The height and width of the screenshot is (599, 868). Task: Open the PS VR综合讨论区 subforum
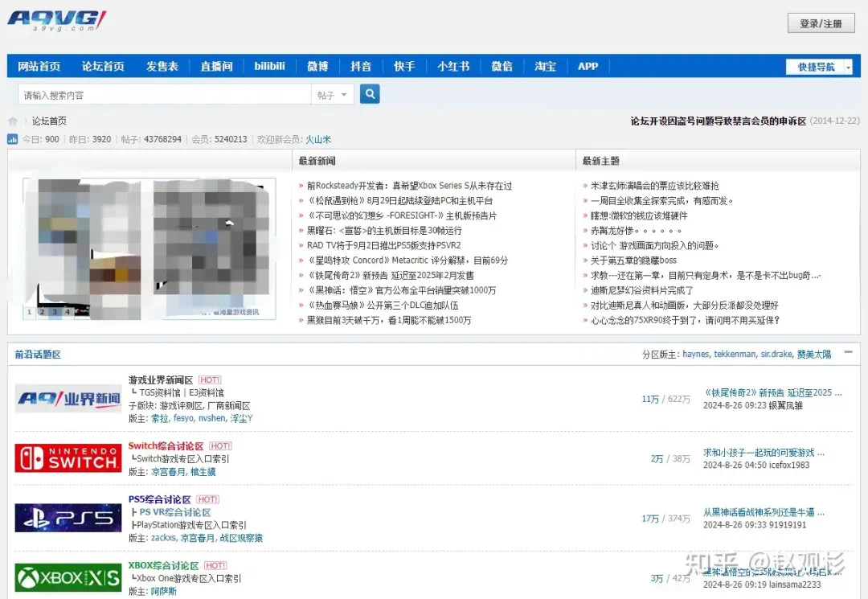click(x=175, y=512)
